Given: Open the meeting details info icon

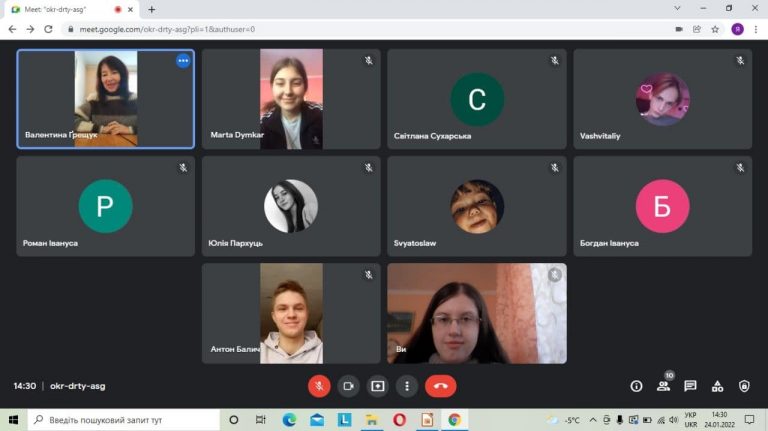Looking at the screenshot, I should [636, 386].
